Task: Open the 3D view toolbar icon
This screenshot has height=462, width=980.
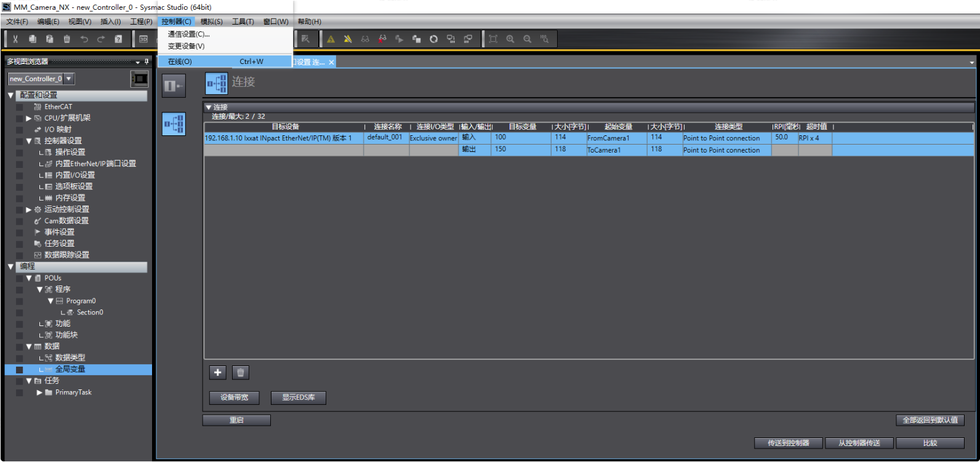Action: (143, 39)
